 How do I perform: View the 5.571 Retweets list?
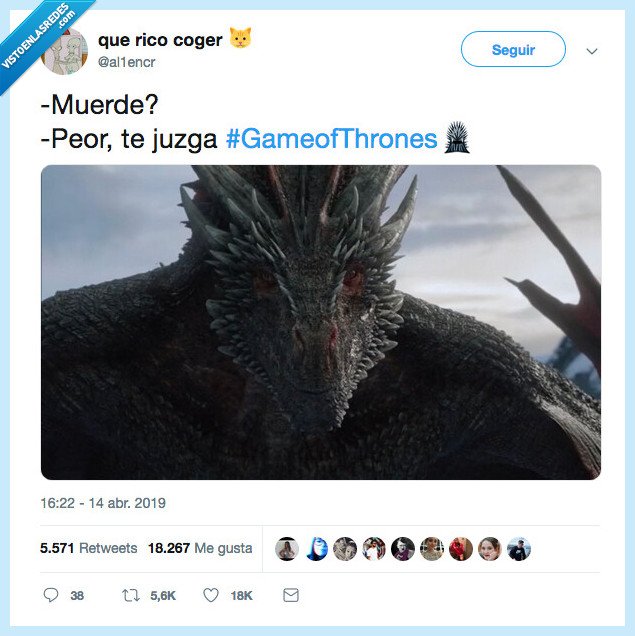(88, 548)
